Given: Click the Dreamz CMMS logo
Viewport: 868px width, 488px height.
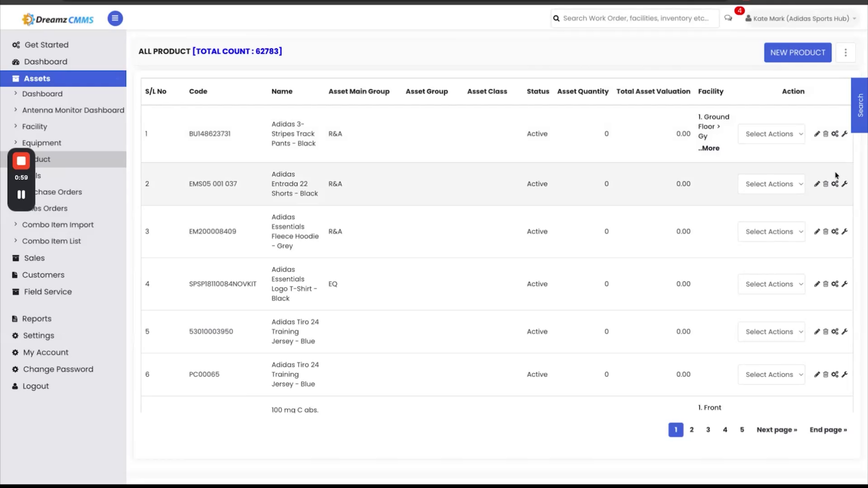Looking at the screenshot, I should [x=58, y=19].
